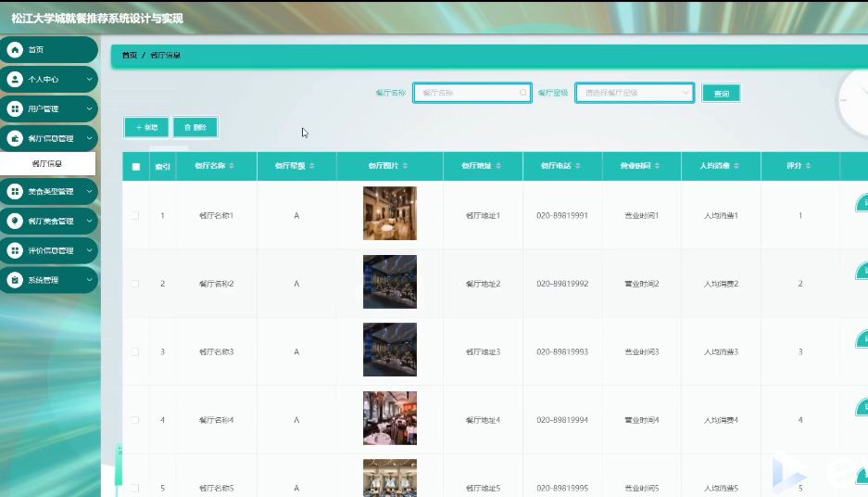Click the 首页 breadcrumb link

coord(129,56)
